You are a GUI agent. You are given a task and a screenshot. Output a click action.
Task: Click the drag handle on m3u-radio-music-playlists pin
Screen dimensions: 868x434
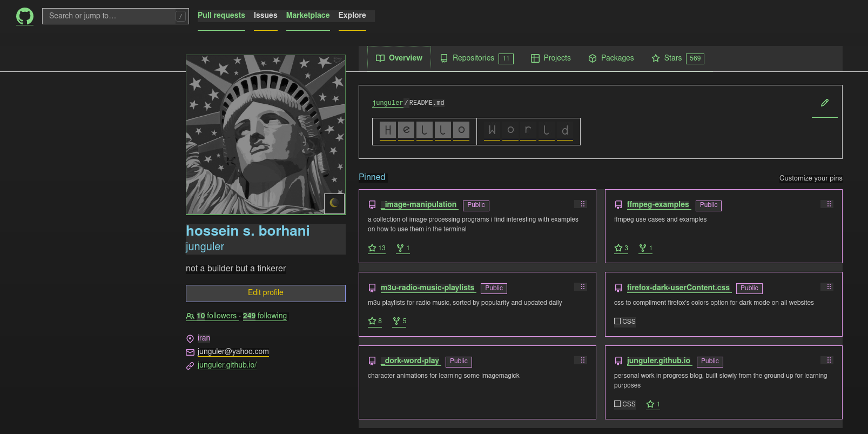pos(582,287)
